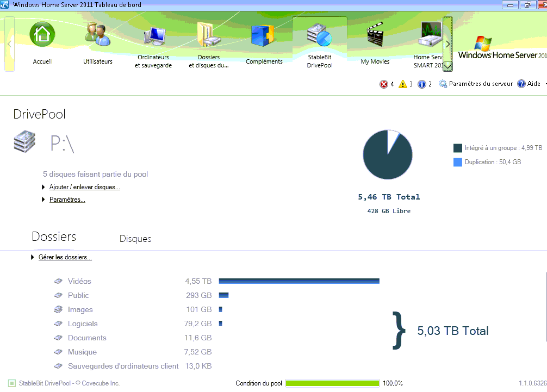This screenshot has height=392, width=547.
Task: Click the Public usage bar
Action: [223, 295]
